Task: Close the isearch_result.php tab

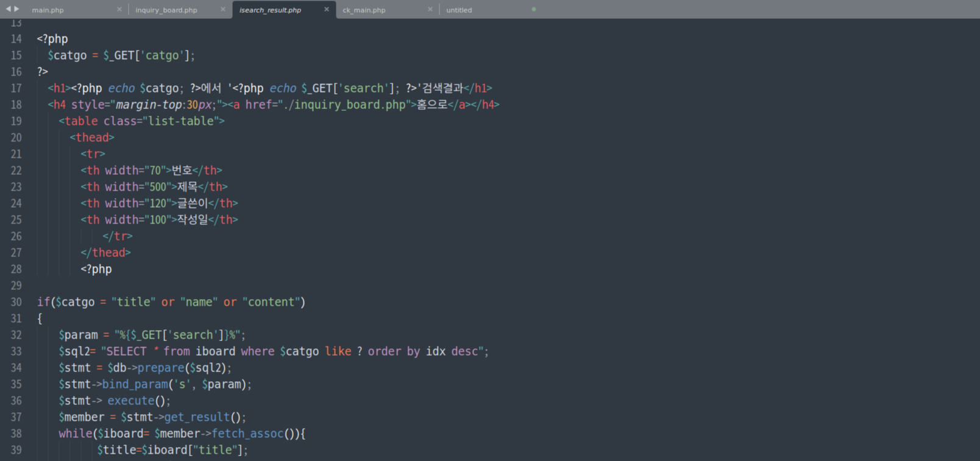Action: 327,9
